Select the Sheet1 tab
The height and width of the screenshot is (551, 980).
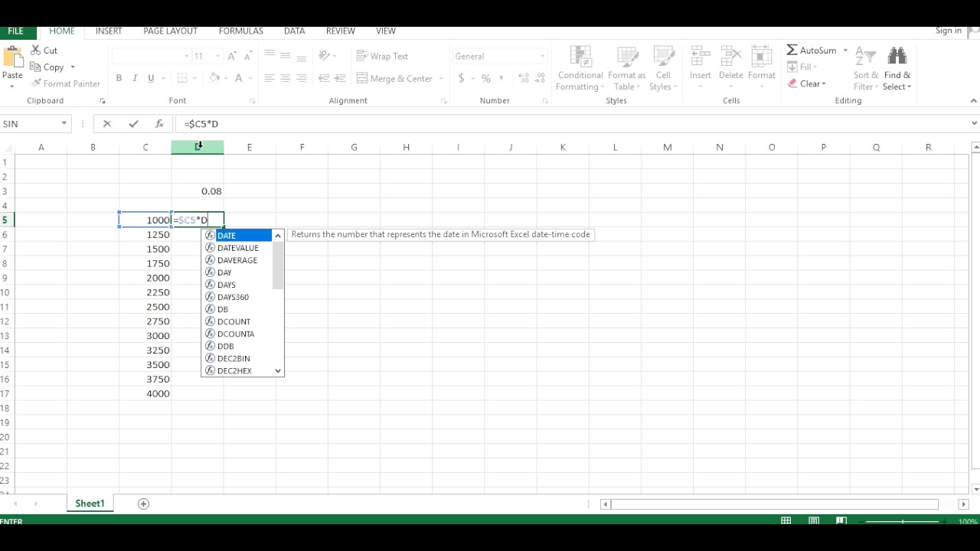click(90, 504)
